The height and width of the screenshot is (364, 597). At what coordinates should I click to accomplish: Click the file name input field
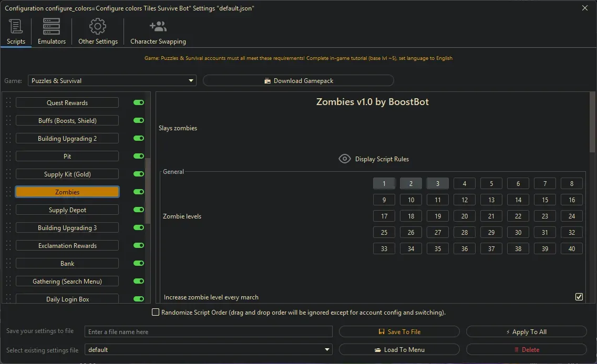point(209,332)
